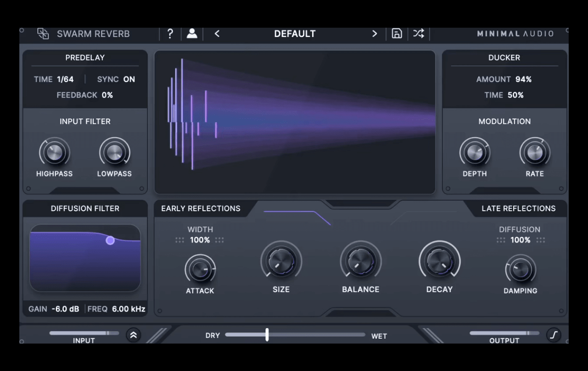Click the Swarm Reverb plugin logo icon
Image resolution: width=588 pixels, height=371 pixels.
43,34
